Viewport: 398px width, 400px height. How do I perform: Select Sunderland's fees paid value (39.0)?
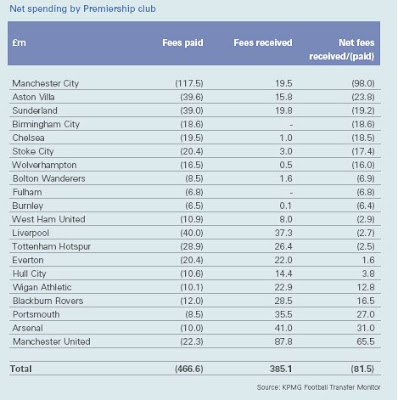click(x=192, y=111)
